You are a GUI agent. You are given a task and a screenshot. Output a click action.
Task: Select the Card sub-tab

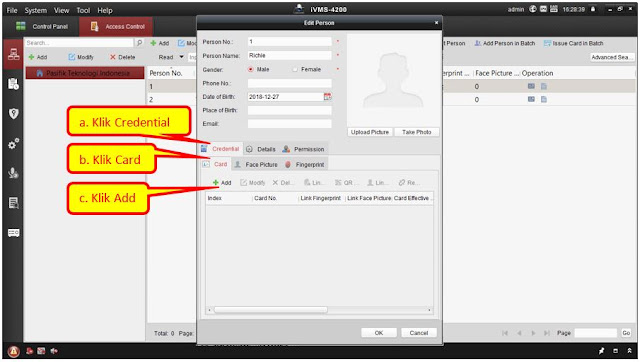tap(216, 164)
